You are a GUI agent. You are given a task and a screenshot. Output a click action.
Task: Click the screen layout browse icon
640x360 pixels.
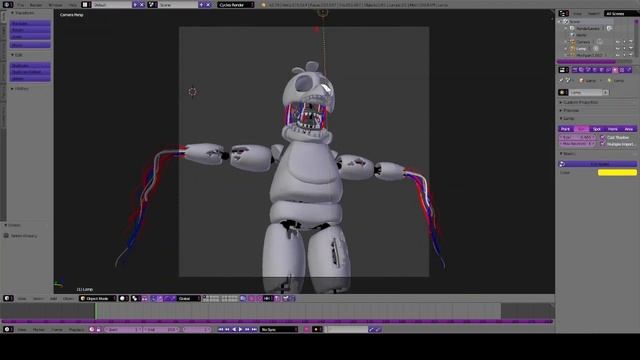tap(86, 5)
